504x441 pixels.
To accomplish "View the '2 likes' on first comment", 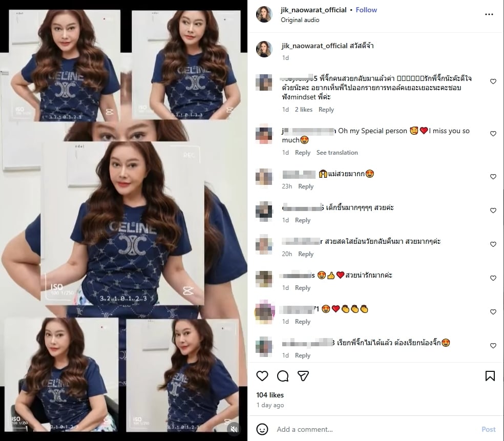I will pyautogui.click(x=304, y=110).
